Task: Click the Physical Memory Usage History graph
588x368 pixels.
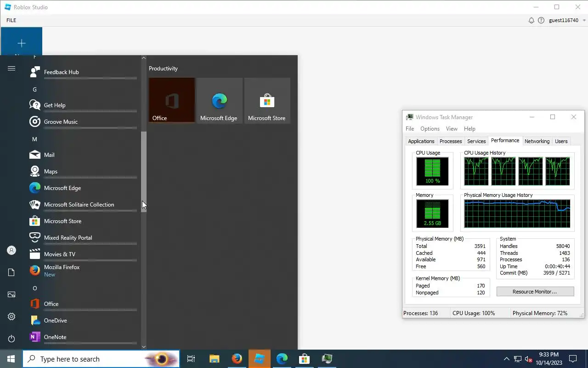Action: pyautogui.click(x=517, y=213)
